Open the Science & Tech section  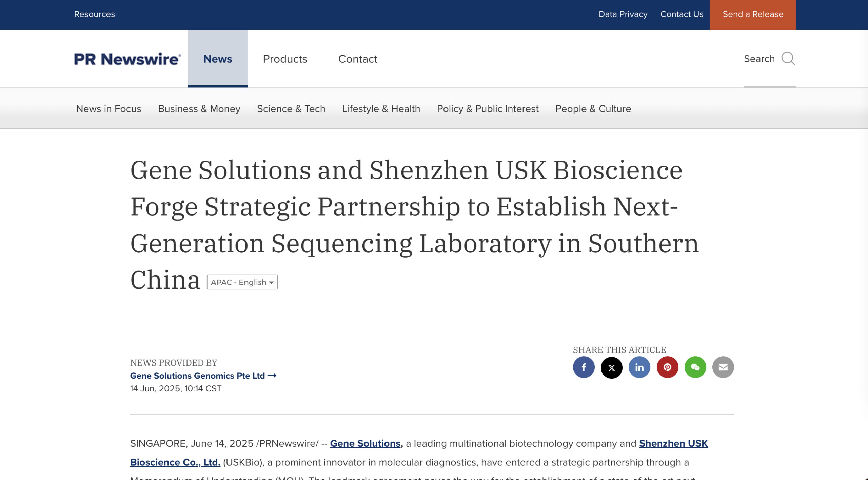pyautogui.click(x=291, y=109)
